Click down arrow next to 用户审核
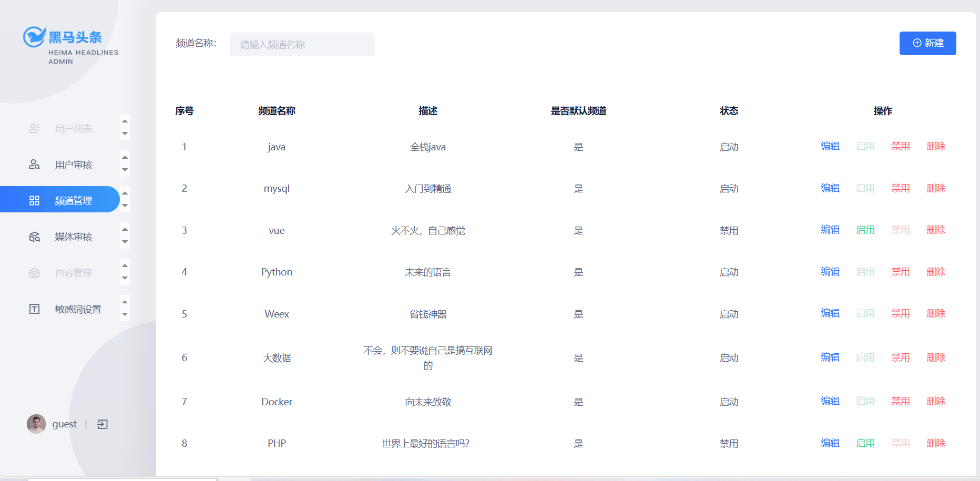The image size is (980, 481). [125, 170]
